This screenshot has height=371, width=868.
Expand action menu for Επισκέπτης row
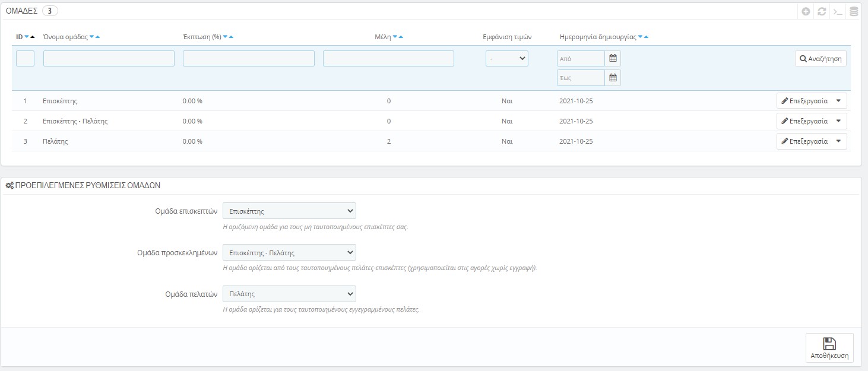coord(838,101)
